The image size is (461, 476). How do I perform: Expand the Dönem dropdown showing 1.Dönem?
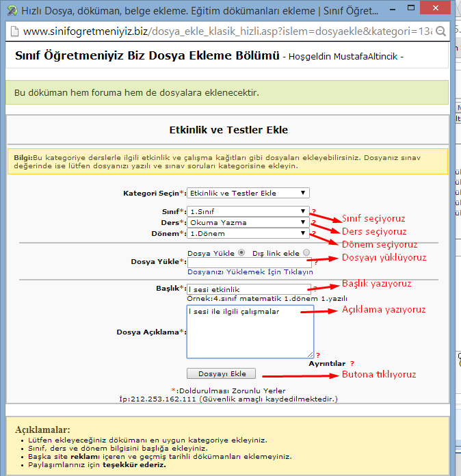248,233
